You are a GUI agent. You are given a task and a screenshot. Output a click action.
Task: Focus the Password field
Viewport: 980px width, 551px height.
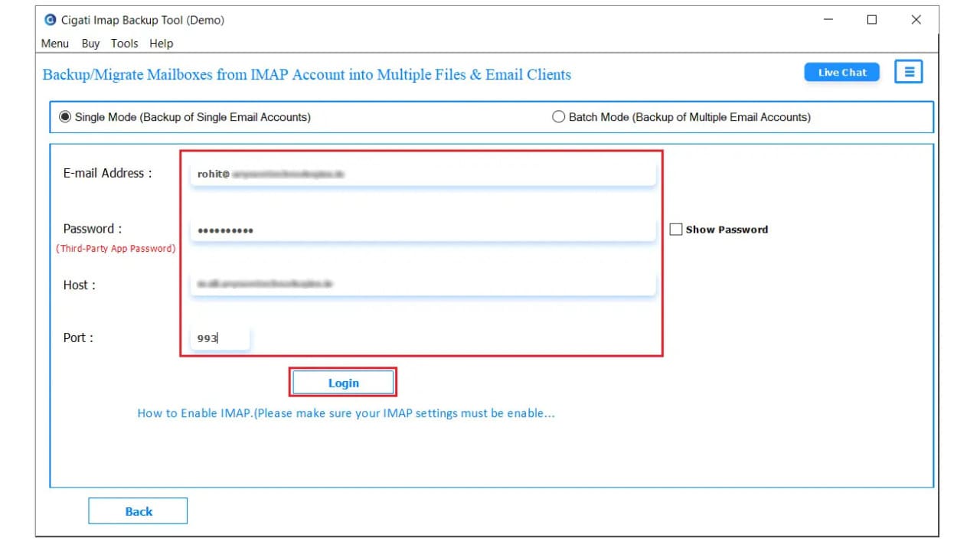[x=423, y=230]
